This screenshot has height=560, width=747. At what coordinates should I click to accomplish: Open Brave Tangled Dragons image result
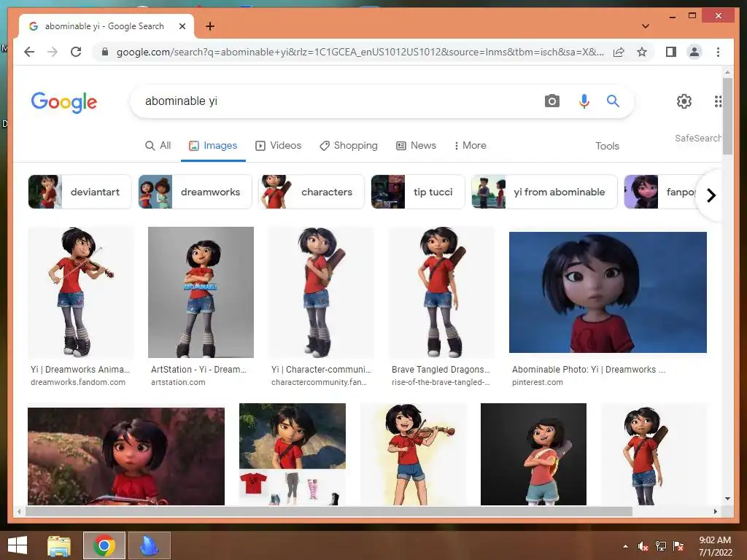[x=441, y=292]
